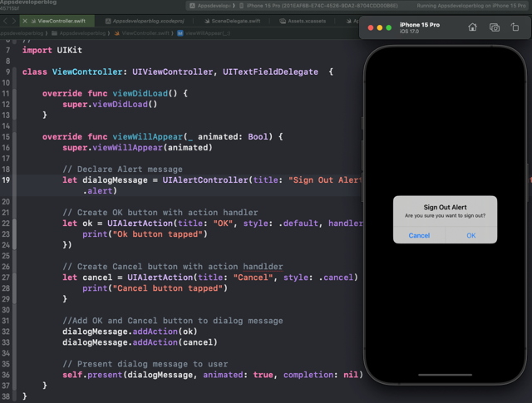This screenshot has width=532, height=403.
Task: Click print "Ok button tapped" statement
Action: click(145, 234)
